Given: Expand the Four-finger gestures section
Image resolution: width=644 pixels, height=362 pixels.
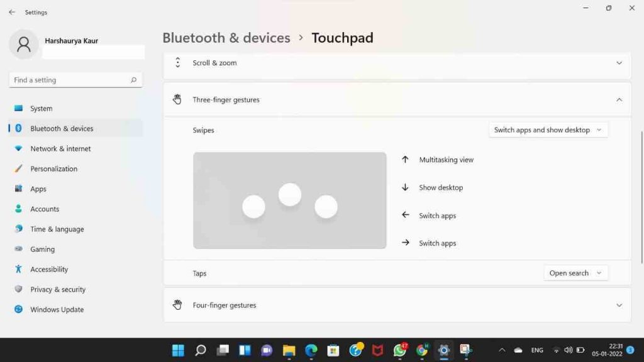Looking at the screenshot, I should [397, 305].
